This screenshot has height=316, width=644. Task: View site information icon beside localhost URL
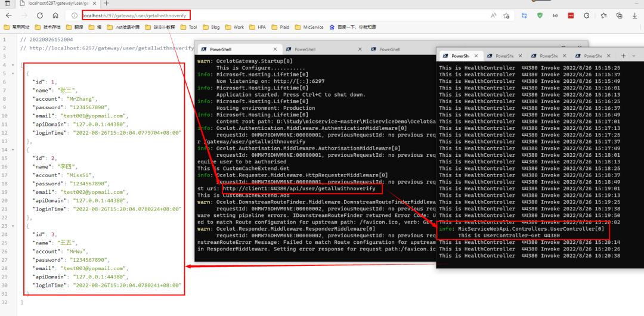click(75, 16)
